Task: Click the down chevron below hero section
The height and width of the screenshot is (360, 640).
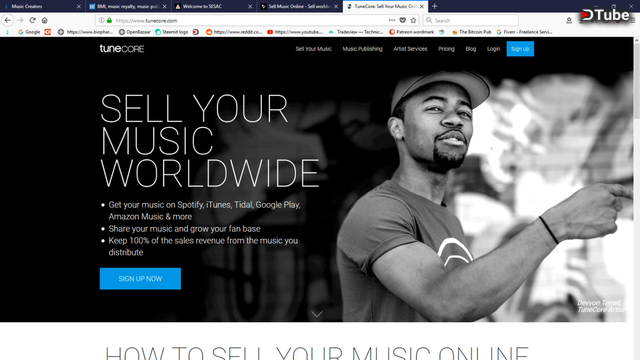Action: click(x=317, y=314)
